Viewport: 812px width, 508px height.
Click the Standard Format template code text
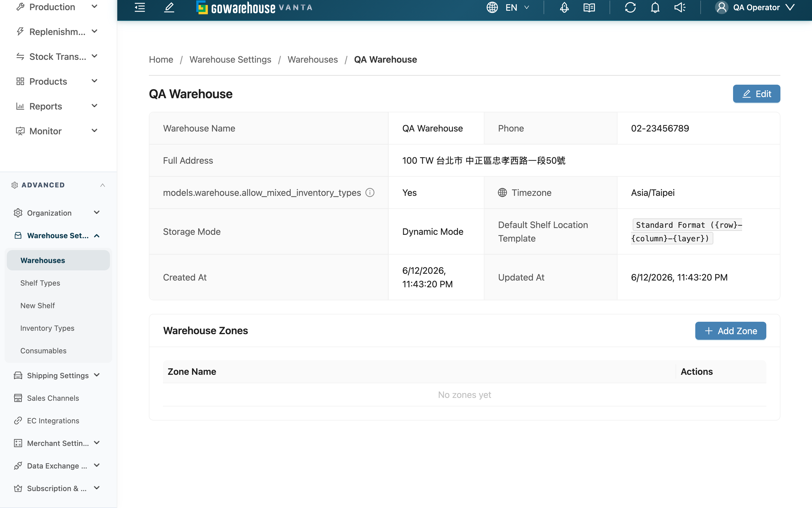pos(686,231)
